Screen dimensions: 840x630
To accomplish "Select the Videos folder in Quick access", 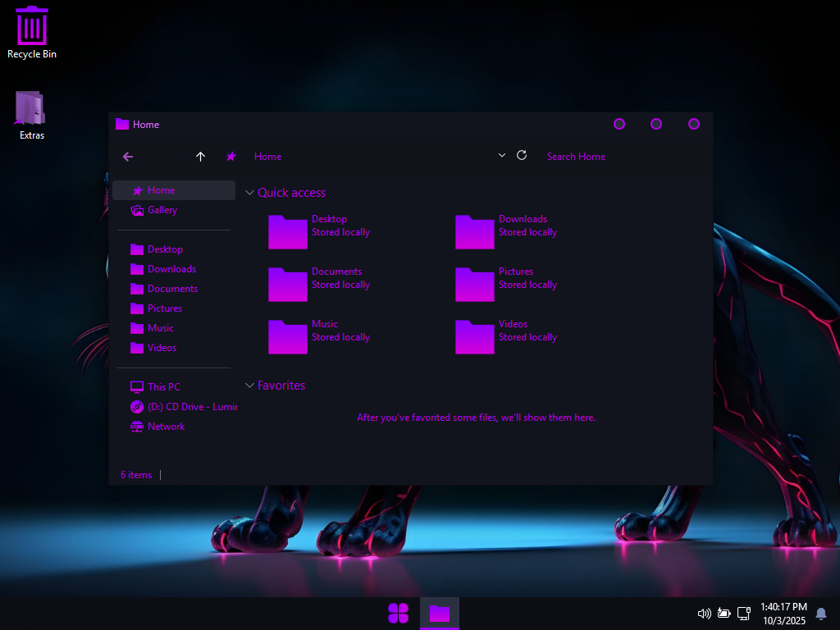I will coord(506,336).
